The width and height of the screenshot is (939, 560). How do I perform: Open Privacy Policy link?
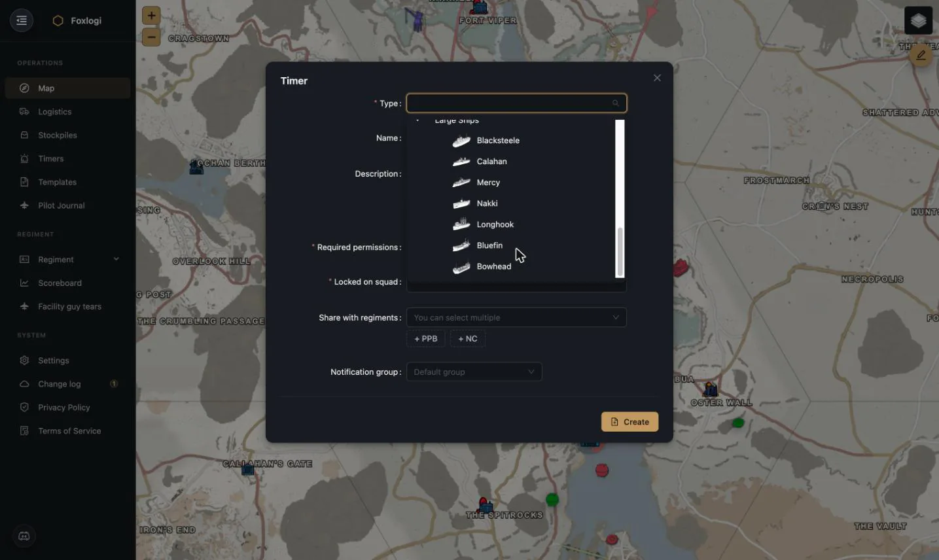tap(67, 408)
